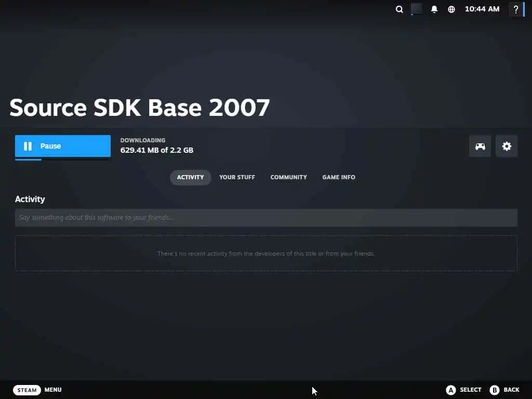Pause the Source SDK Base download
Screen dimensions: 532x399
click(63, 146)
